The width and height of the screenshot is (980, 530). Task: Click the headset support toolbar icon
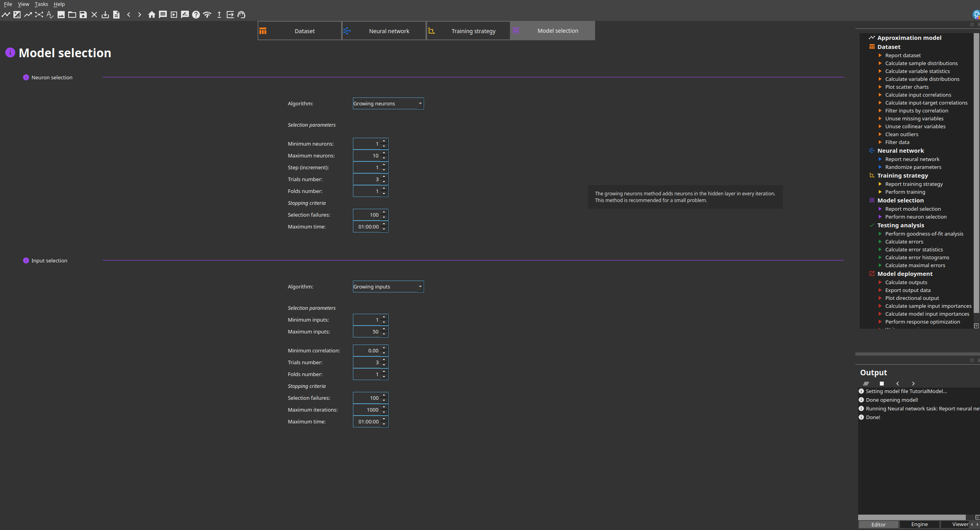(x=242, y=15)
